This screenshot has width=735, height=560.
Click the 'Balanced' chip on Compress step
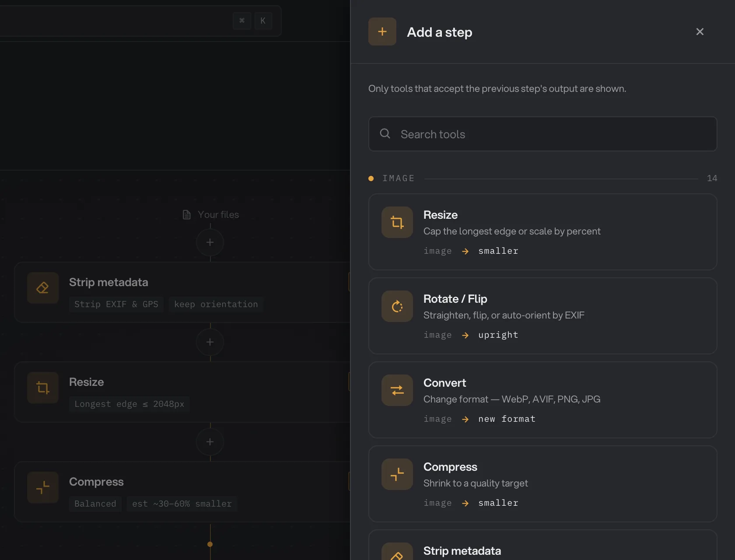coord(95,504)
